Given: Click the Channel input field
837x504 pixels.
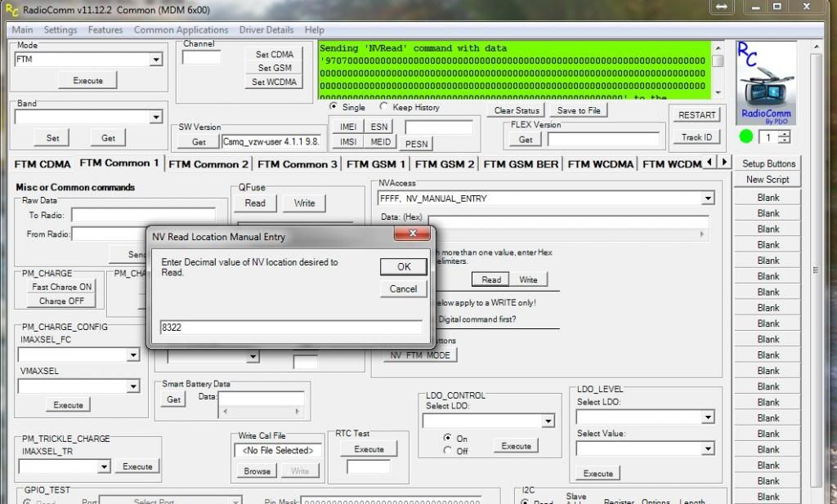Looking at the screenshot, I should [x=201, y=58].
